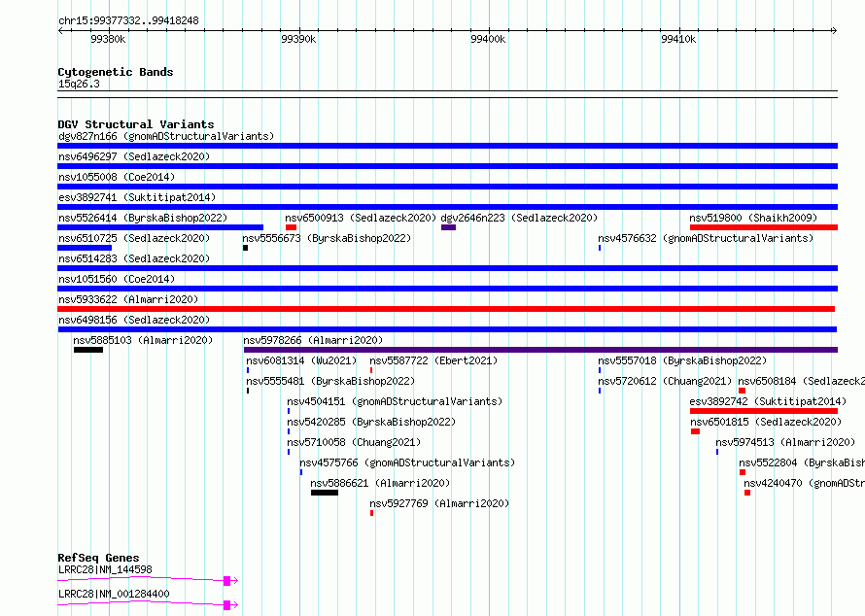Click the red bar under nsv6501815
This screenshot has height=616, width=865.
tap(696, 431)
